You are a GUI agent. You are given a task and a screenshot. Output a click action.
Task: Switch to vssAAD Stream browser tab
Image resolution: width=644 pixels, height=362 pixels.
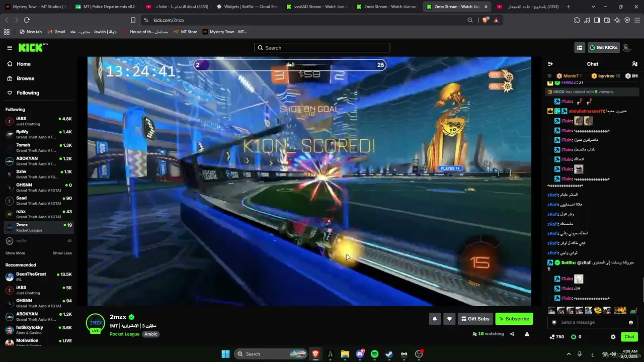click(x=316, y=7)
